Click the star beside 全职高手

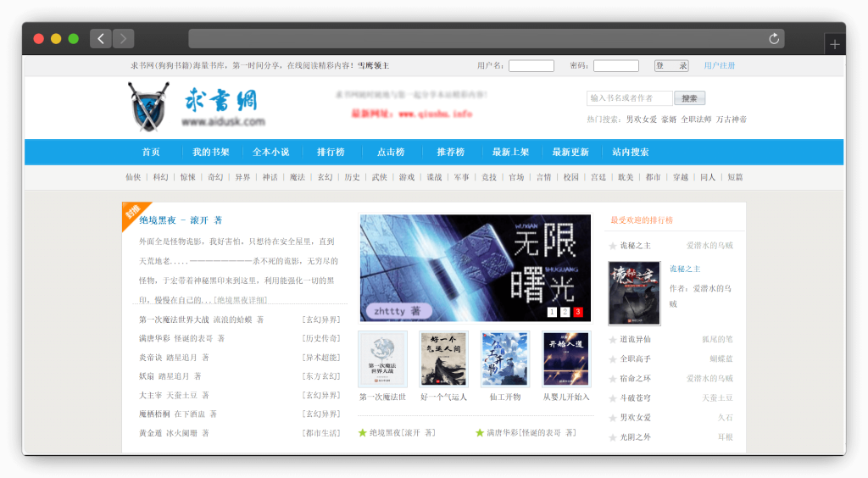pos(613,359)
